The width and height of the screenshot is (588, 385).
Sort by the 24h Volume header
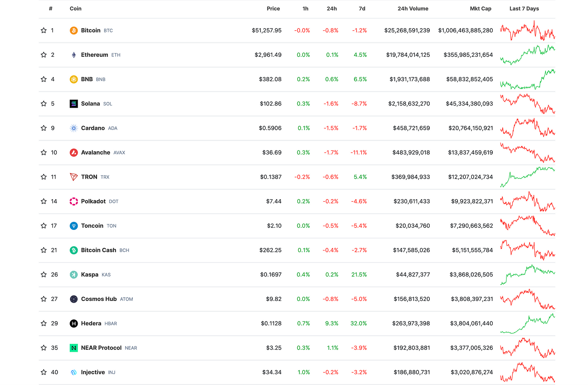pos(413,8)
